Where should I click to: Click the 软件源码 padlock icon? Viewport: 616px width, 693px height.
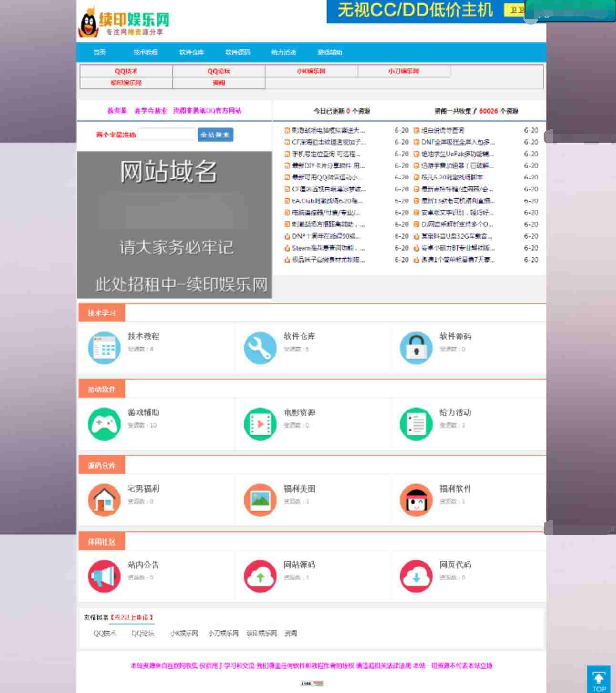point(416,347)
